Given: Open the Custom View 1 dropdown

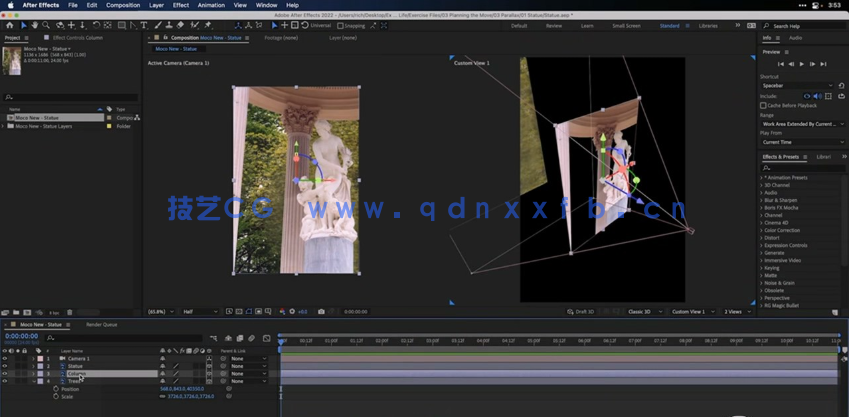Looking at the screenshot, I should point(692,312).
